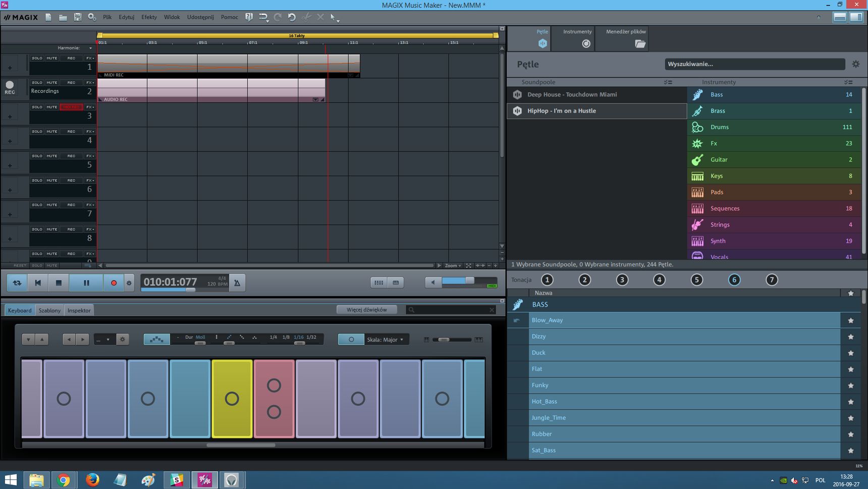Enable REC on track 6
The image size is (868, 489).
pyautogui.click(x=71, y=180)
